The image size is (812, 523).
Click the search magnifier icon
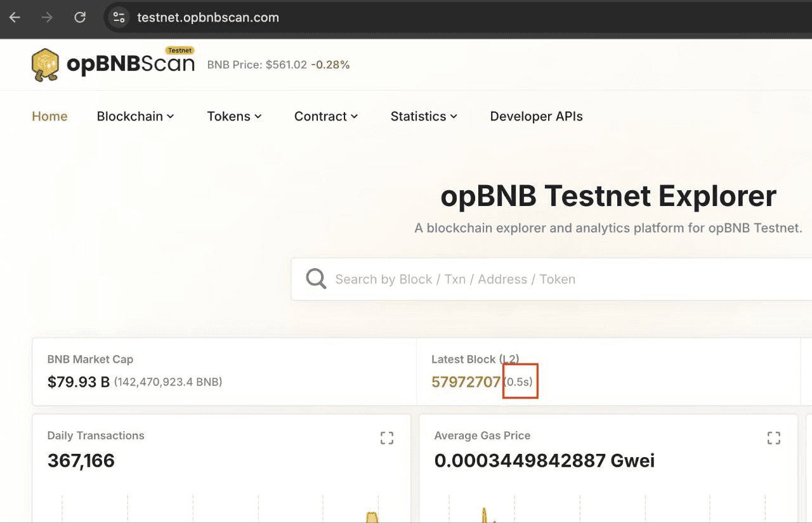[x=315, y=279]
